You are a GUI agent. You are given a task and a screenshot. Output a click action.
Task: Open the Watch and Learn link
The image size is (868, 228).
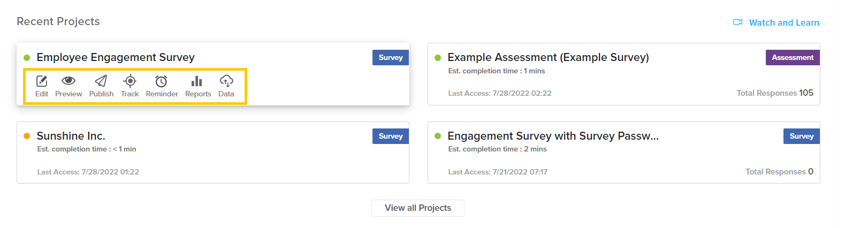(x=783, y=22)
